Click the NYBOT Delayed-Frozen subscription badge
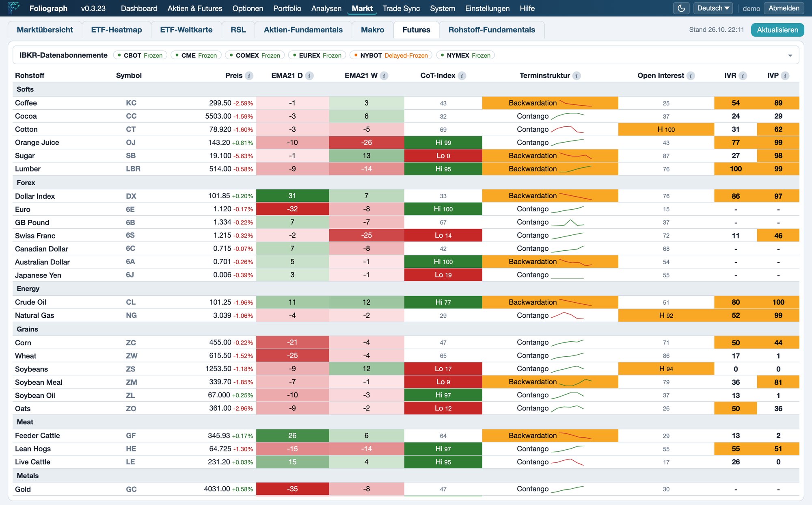Image resolution: width=812 pixels, height=505 pixels. pos(391,55)
